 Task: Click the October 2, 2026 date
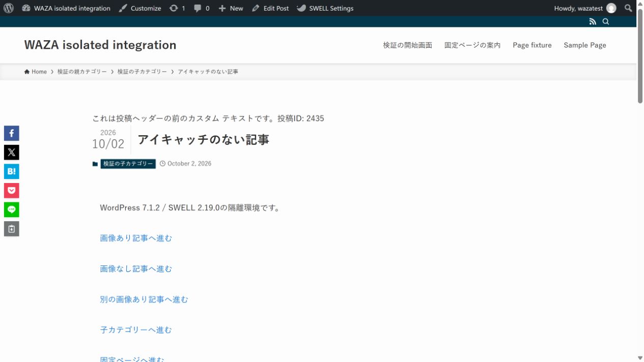click(x=189, y=164)
